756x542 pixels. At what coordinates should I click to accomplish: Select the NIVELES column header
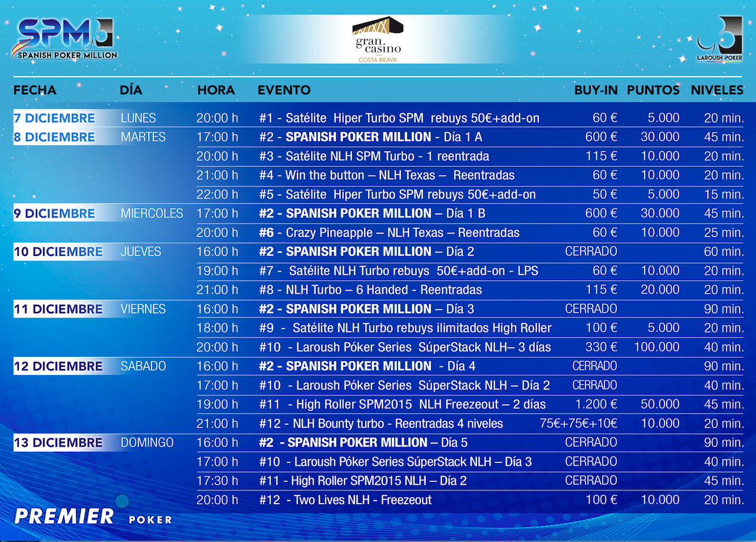717,90
